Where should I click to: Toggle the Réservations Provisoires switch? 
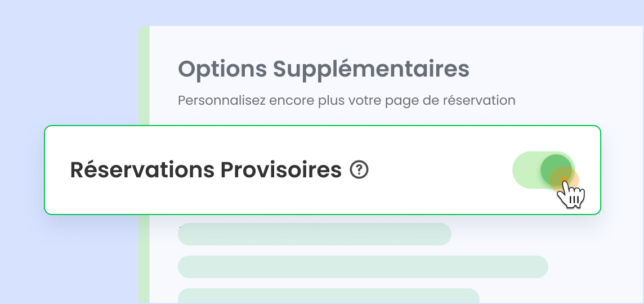543,169
